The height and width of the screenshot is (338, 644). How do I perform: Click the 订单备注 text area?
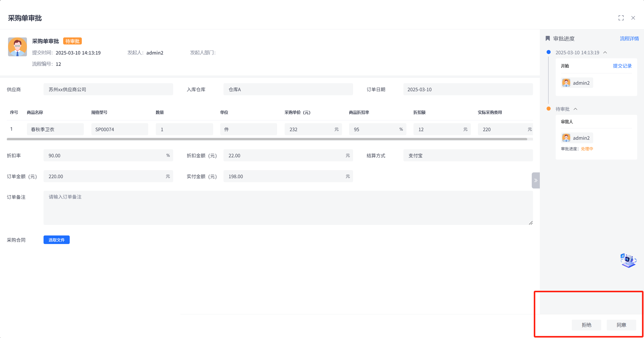coord(288,208)
